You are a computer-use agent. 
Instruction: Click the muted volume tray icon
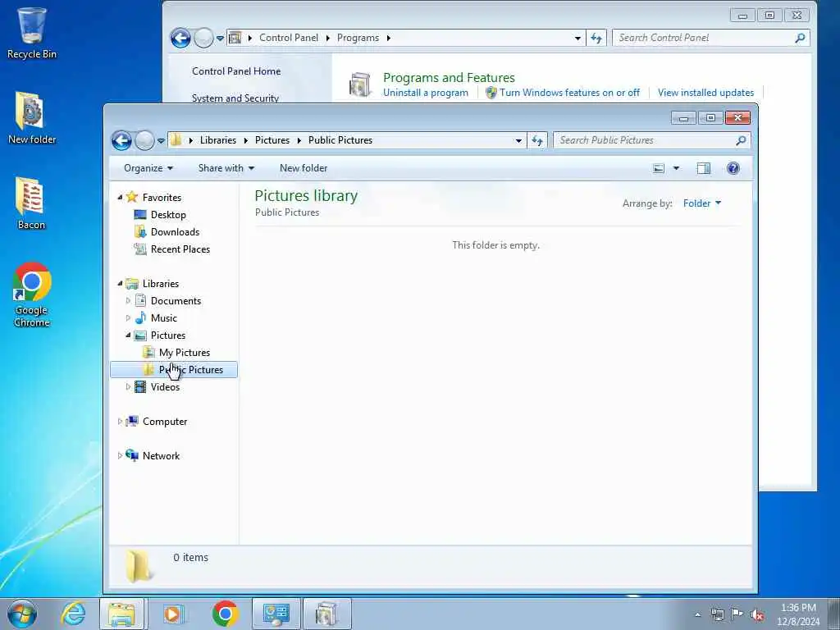tap(757, 615)
